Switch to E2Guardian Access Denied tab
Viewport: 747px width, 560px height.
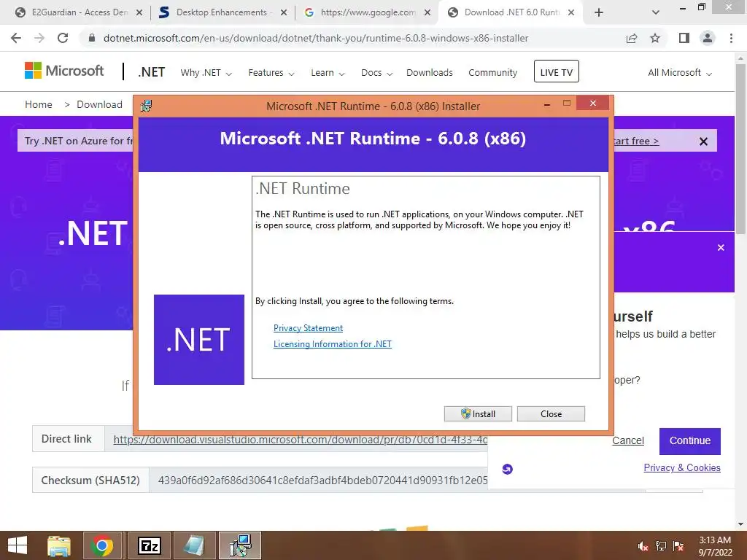point(79,12)
